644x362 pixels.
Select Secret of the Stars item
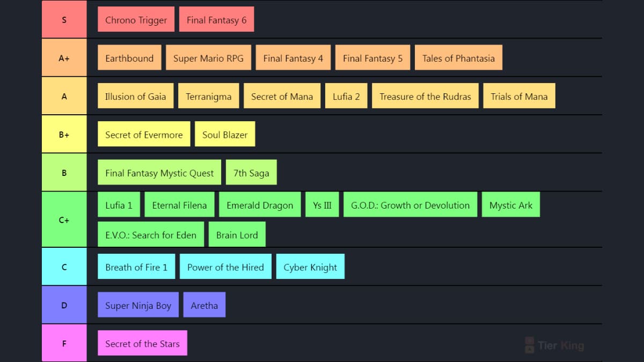(x=142, y=343)
